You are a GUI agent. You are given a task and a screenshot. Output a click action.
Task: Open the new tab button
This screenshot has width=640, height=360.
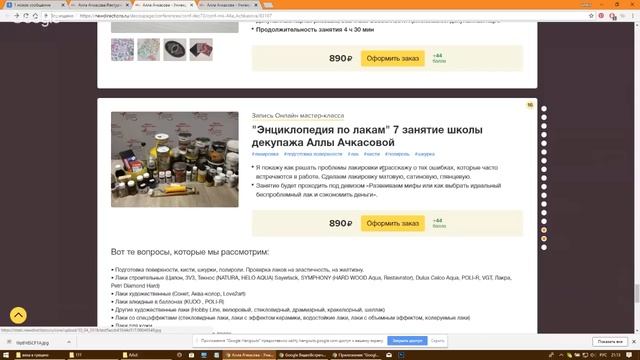(268, 5)
